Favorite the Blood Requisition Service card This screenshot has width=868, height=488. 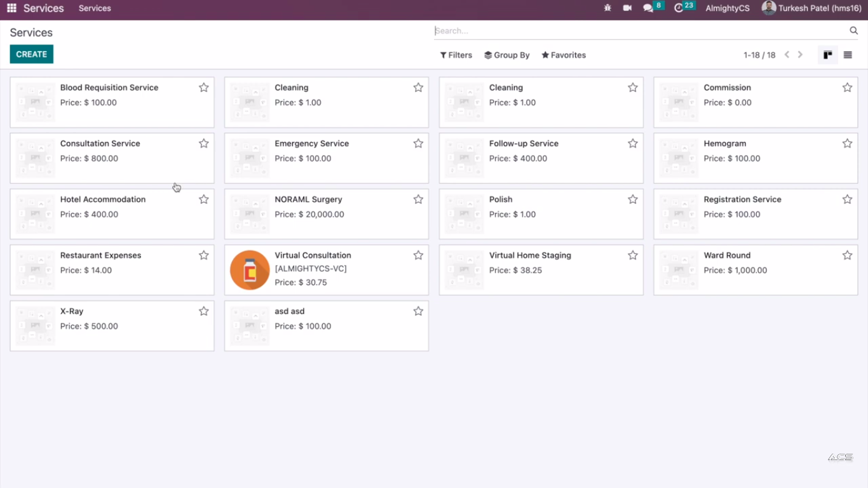tap(203, 88)
